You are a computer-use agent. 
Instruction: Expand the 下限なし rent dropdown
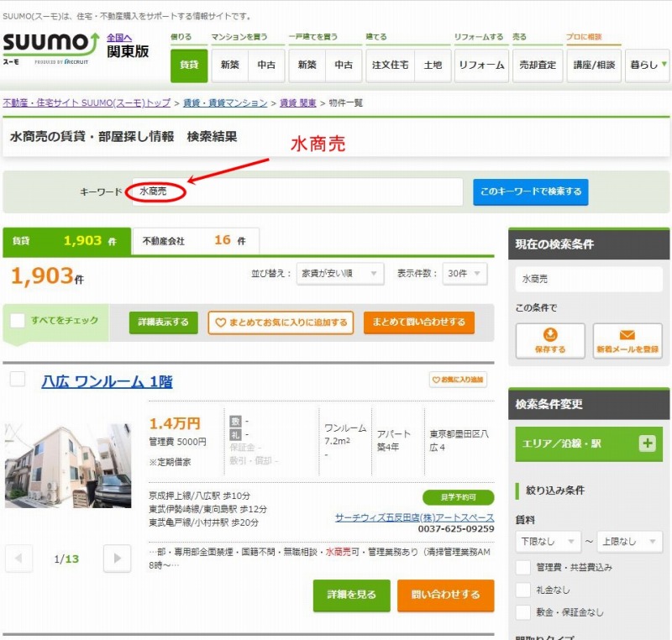tap(548, 542)
